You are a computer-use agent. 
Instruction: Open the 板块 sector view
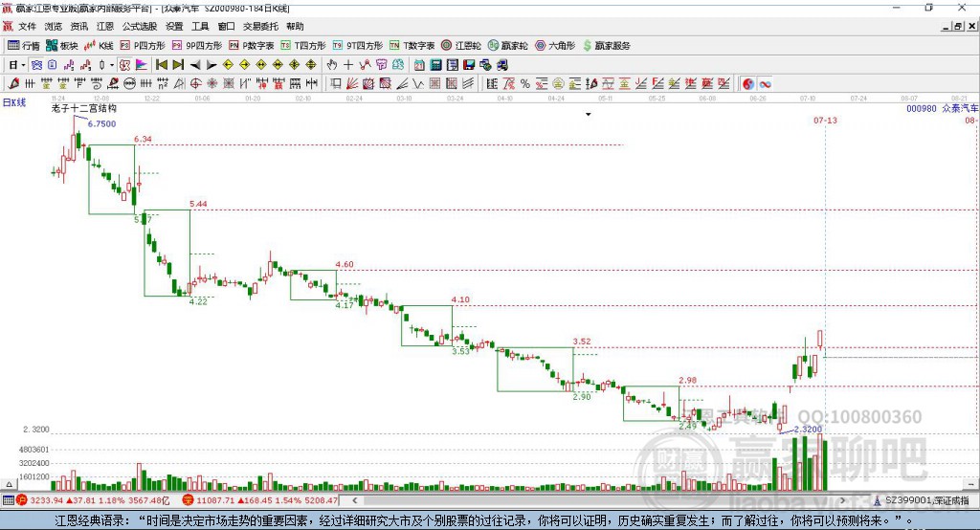(x=61, y=46)
